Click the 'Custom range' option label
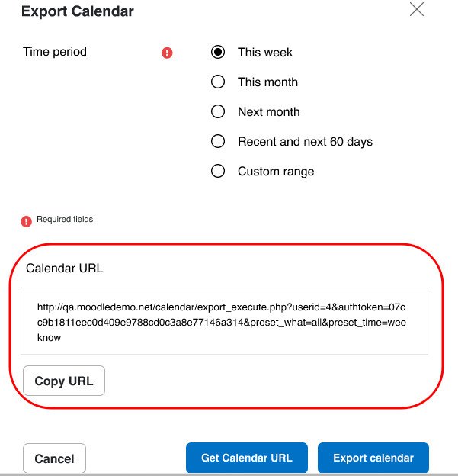 (276, 172)
